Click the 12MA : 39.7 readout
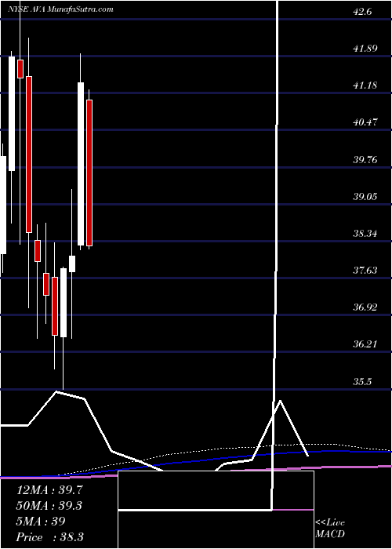This screenshot has height=549, width=392. click(x=49, y=490)
